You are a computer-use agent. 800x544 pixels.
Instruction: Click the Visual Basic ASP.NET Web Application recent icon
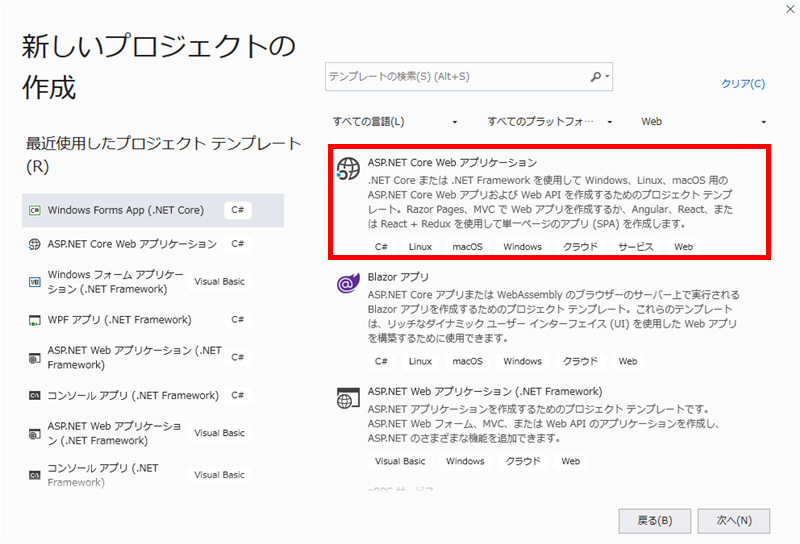(x=34, y=433)
